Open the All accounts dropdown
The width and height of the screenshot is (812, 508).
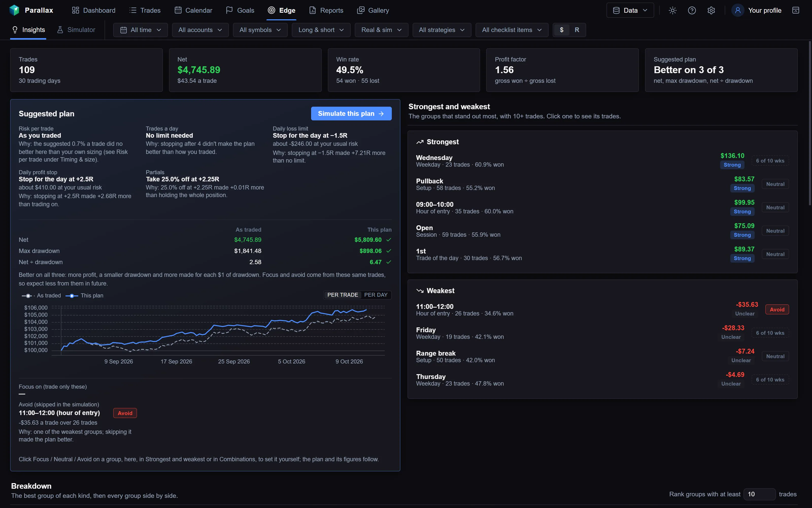pyautogui.click(x=200, y=30)
